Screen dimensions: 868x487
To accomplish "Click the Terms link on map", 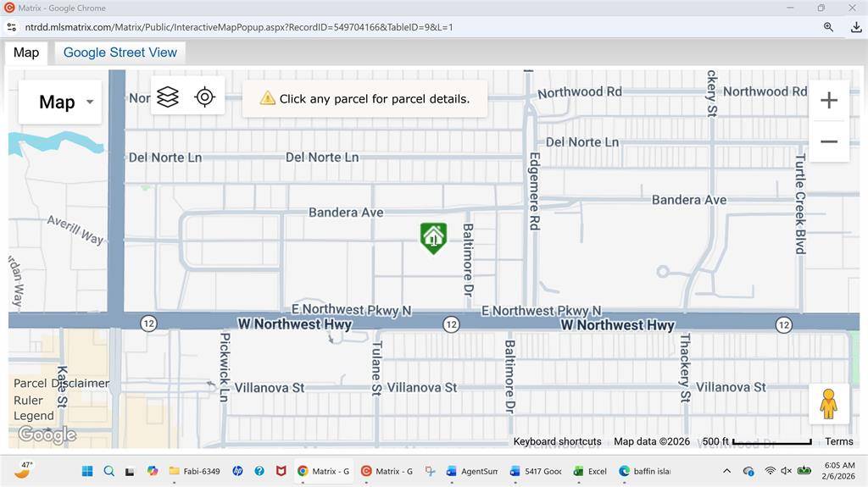I will pos(838,441).
